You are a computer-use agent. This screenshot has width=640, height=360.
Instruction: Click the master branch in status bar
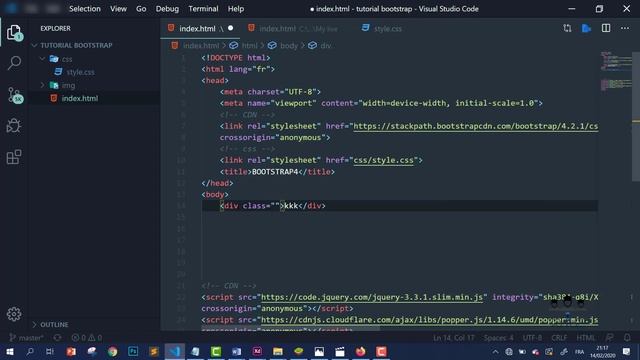(27, 338)
